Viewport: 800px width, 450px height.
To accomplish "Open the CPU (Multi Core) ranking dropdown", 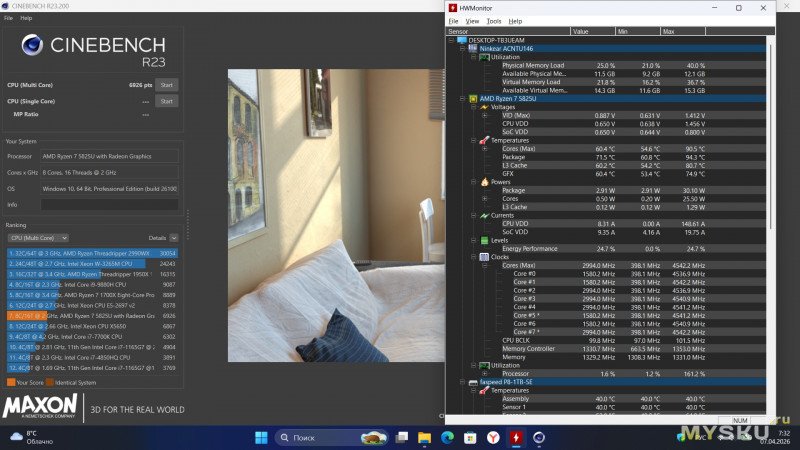I will tap(38, 238).
